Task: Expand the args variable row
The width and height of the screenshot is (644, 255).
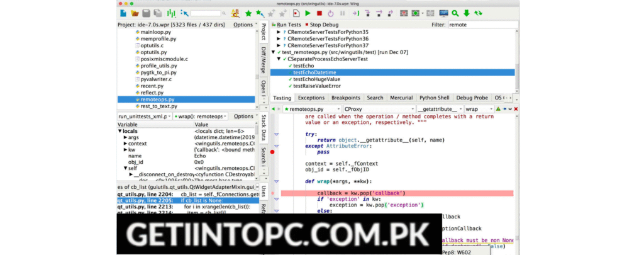Action: pos(126,137)
